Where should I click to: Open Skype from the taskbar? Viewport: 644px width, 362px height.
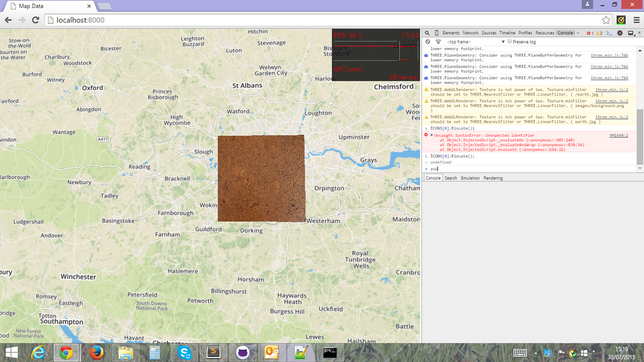click(x=185, y=352)
